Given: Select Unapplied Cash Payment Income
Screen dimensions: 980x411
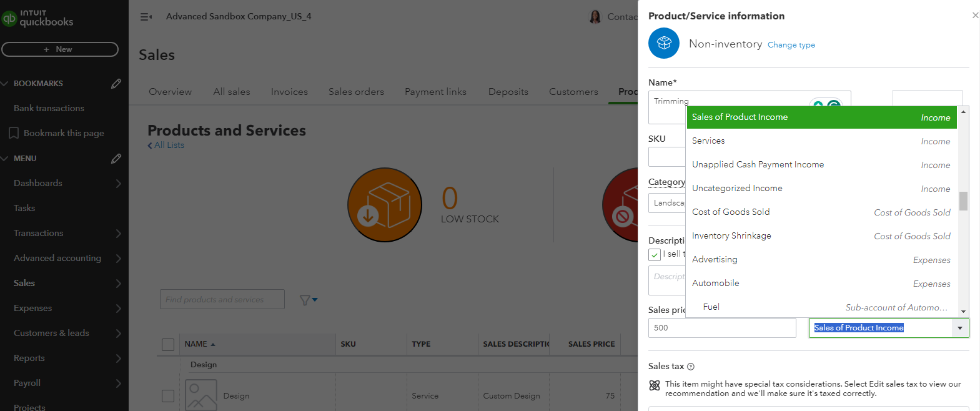Looking at the screenshot, I should (821, 165).
